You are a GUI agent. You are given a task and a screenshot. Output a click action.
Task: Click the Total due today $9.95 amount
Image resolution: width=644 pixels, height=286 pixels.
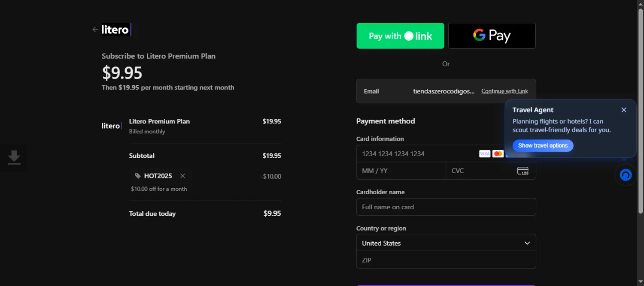tap(272, 213)
